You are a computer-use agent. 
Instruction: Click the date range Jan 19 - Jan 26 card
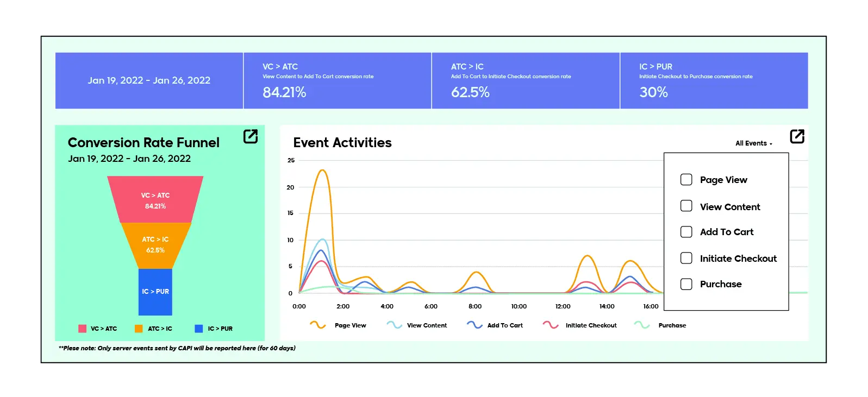coord(149,80)
